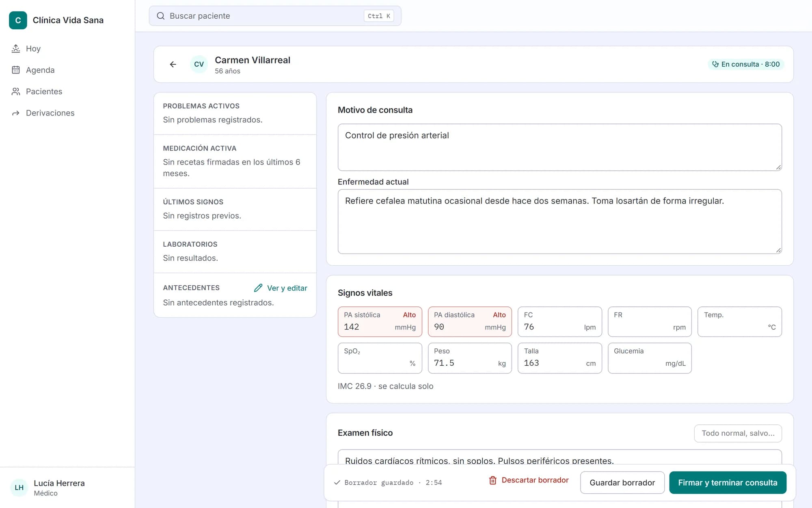Screen dimensions: 812x508
Task: Click the Talla cm field
Action: [x=559, y=358]
